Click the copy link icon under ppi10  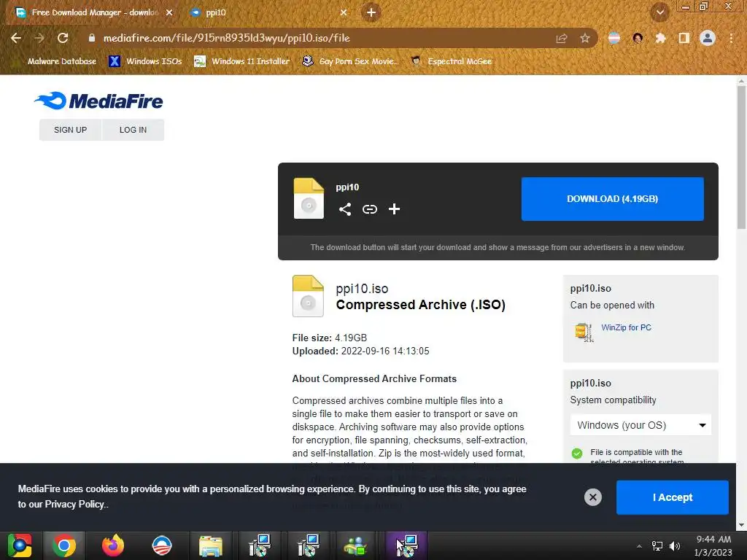(x=370, y=209)
